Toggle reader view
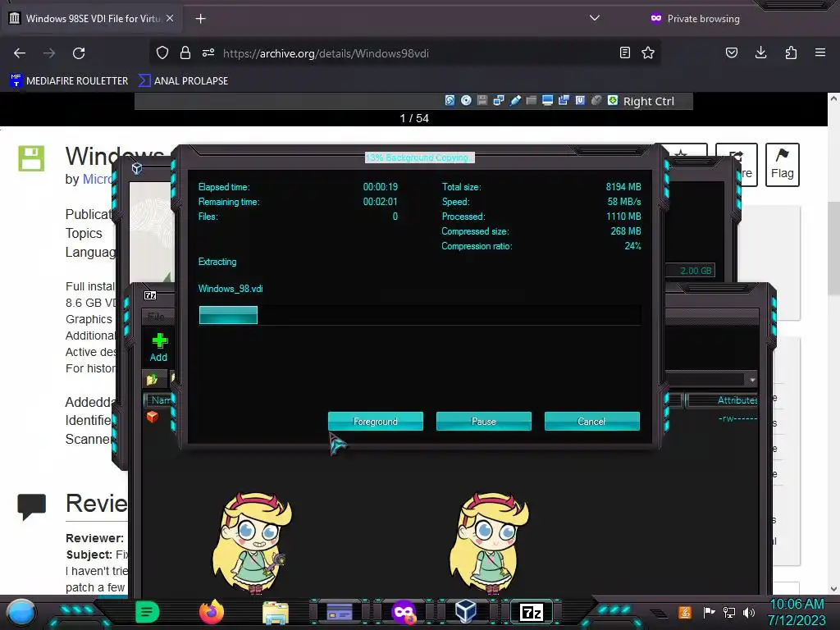Image resolution: width=840 pixels, height=630 pixels. [x=624, y=52]
